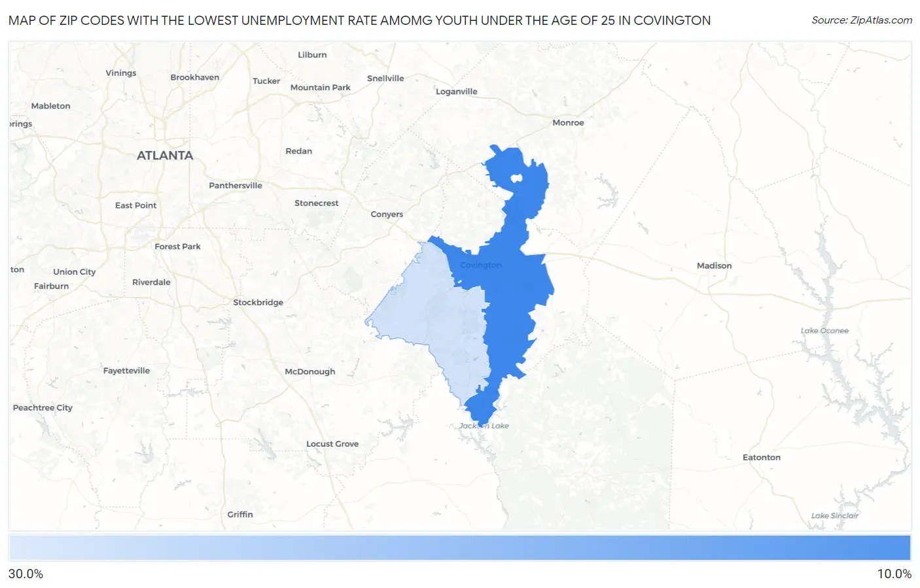Click the Stockbridge map label
This screenshot has height=588, width=920.
tap(258, 303)
